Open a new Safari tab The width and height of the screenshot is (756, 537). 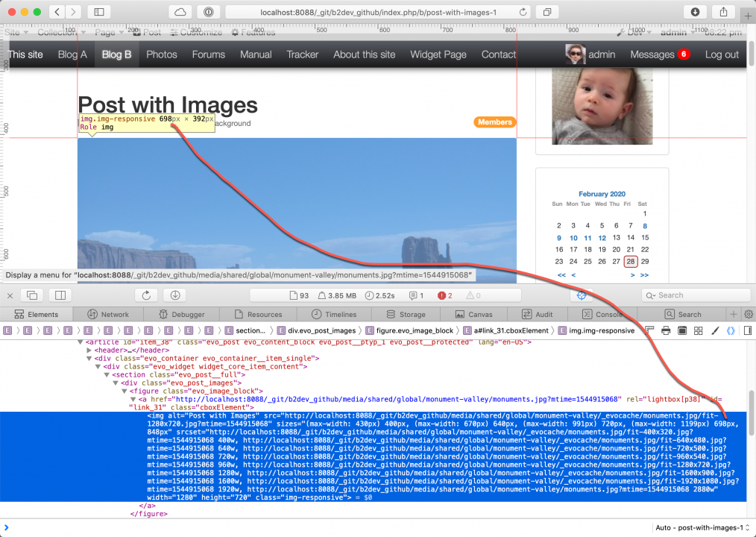point(748,15)
